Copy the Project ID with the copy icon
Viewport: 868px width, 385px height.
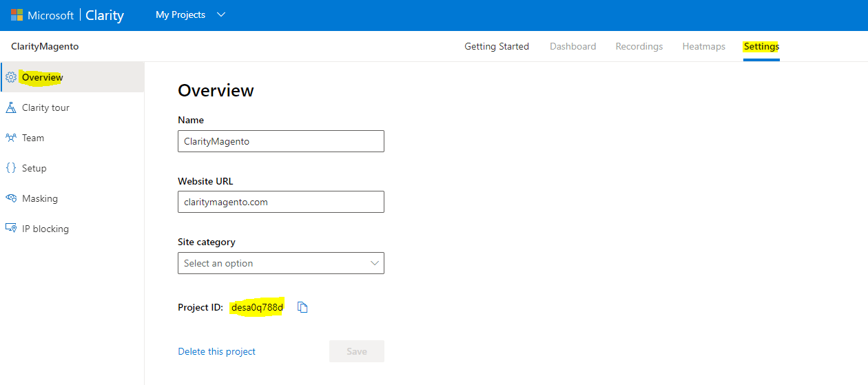(302, 307)
